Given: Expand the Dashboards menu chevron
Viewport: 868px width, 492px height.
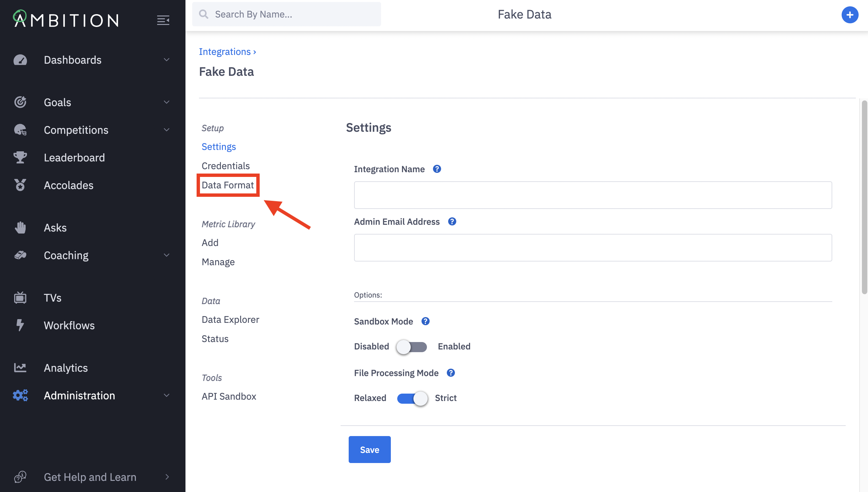Looking at the screenshot, I should 166,60.
